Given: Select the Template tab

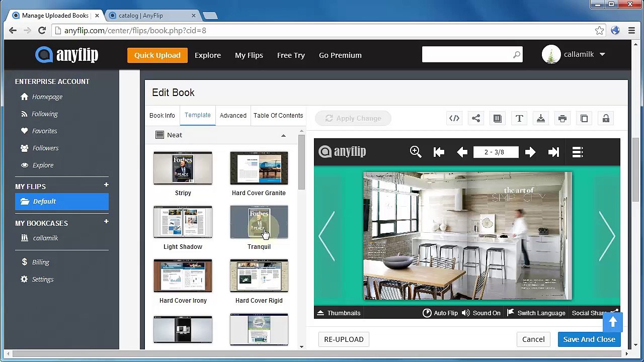Looking at the screenshot, I should point(198,115).
